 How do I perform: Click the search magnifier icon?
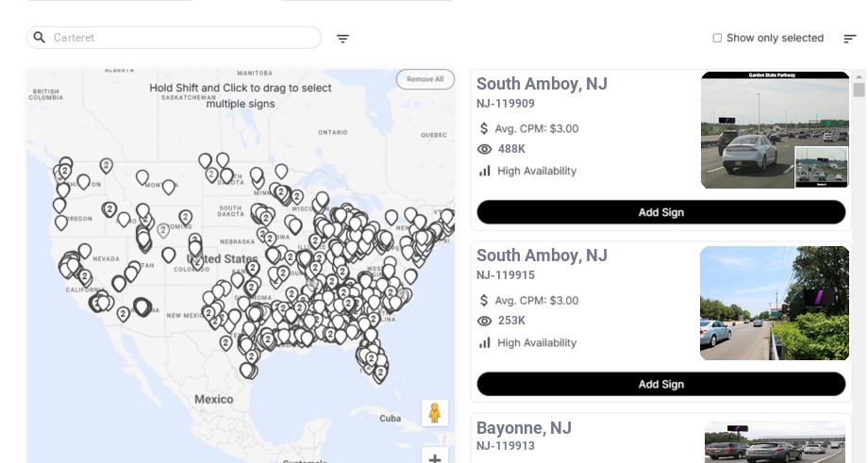pyautogui.click(x=40, y=38)
